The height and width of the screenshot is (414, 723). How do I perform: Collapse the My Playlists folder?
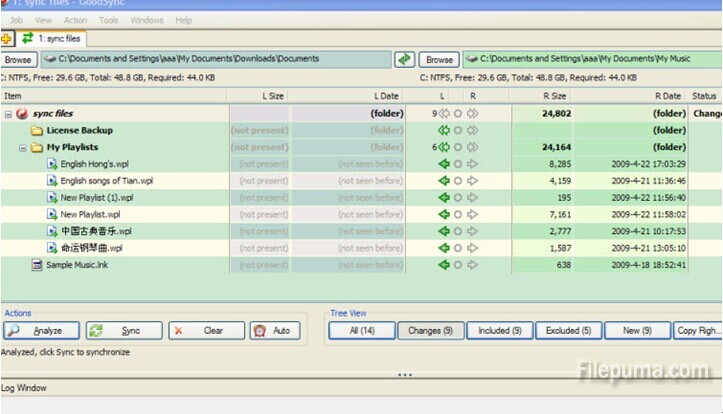[x=22, y=148]
